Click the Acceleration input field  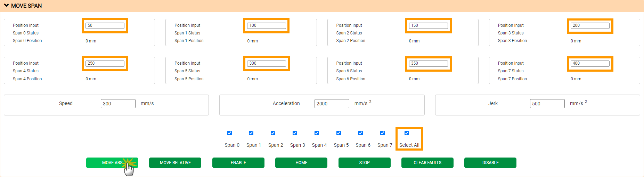click(x=332, y=104)
